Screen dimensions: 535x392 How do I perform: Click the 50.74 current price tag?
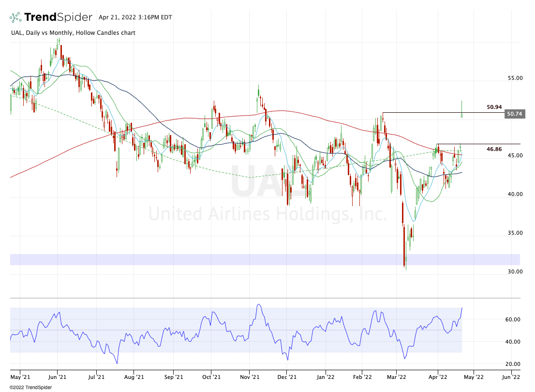[x=515, y=114]
